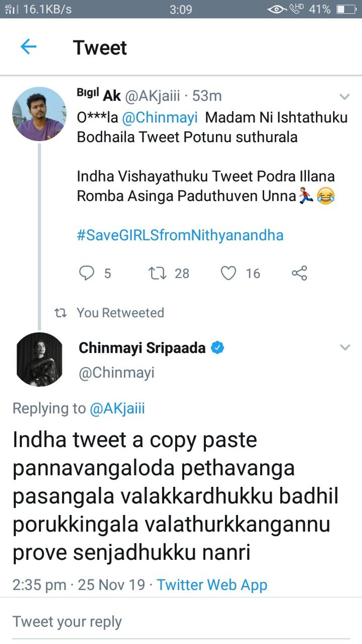Follow the @AKjaiii link in Replying to

click(117, 408)
